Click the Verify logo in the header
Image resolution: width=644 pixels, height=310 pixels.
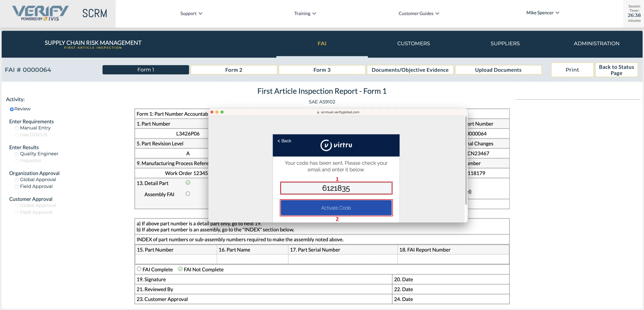pos(40,13)
